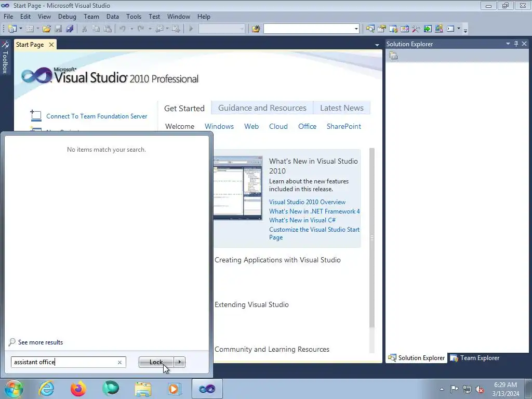Open the Solution Configurations combo box
The height and width of the screenshot is (399, 532).
[x=221, y=29]
